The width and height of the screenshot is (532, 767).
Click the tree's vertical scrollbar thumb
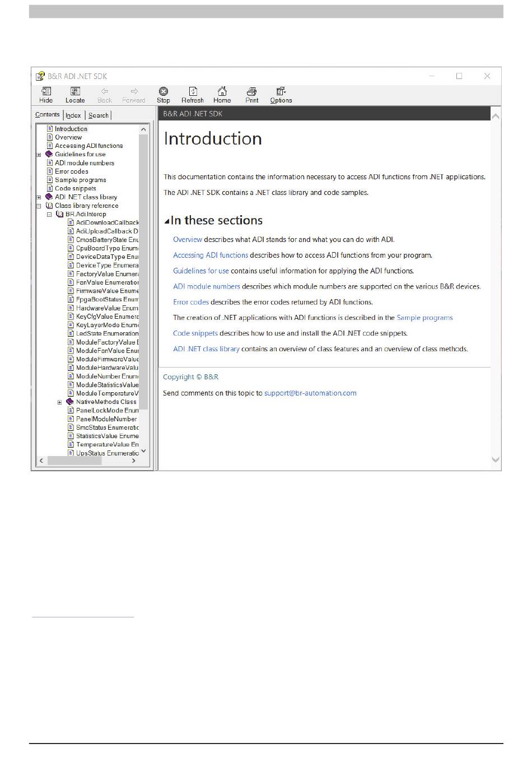(144, 272)
